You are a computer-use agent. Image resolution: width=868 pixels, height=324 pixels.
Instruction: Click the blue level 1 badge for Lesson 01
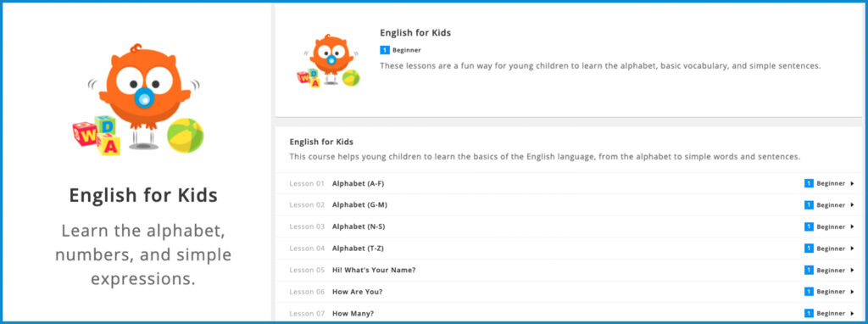click(809, 183)
